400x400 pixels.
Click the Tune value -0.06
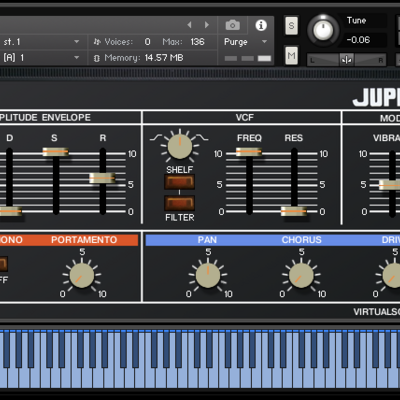[358, 40]
